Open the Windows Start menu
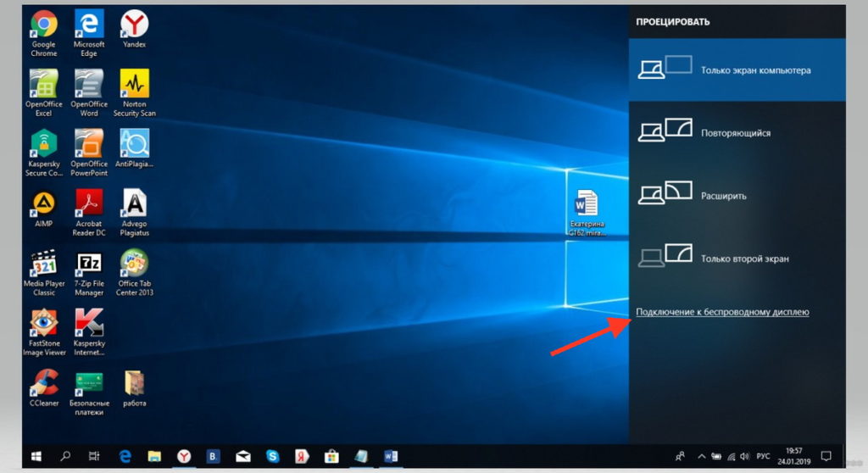This screenshot has height=473, width=868. click(x=36, y=456)
